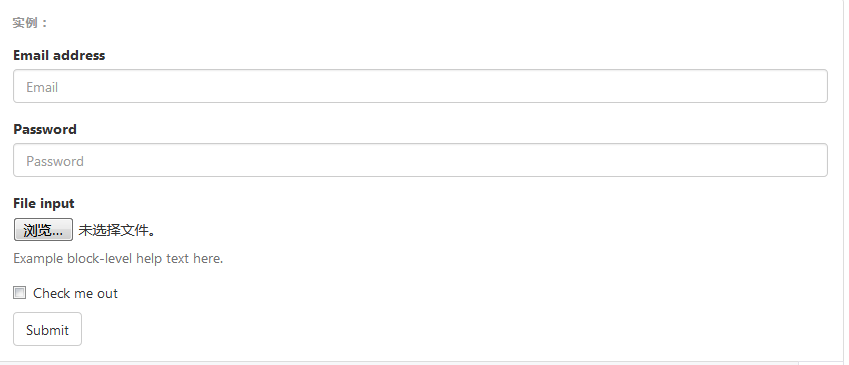Click the 未选择文件 status text
Image resolution: width=849 pixels, height=365 pixels.
[117, 231]
